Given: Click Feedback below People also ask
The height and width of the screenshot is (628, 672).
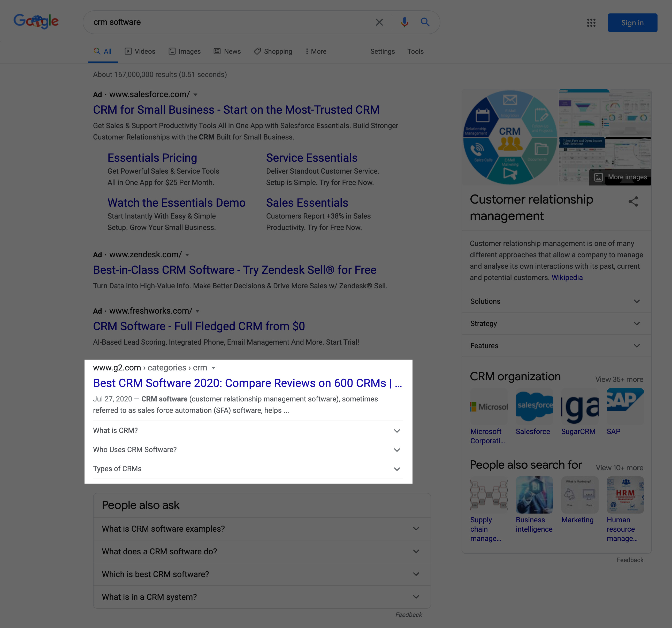Looking at the screenshot, I should coord(409,615).
